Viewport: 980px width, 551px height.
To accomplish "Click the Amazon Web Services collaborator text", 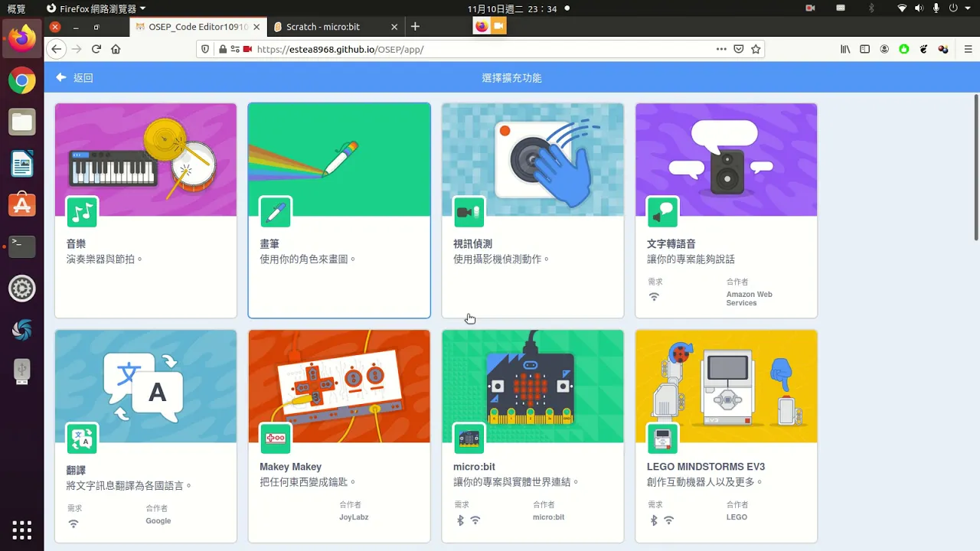I will pos(749,298).
